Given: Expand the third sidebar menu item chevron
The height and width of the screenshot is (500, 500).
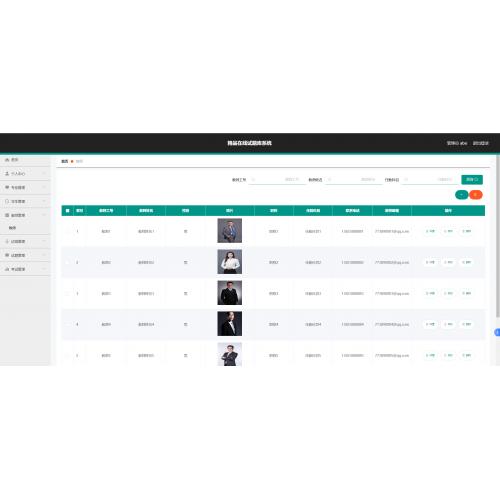Looking at the screenshot, I should (x=44, y=187).
